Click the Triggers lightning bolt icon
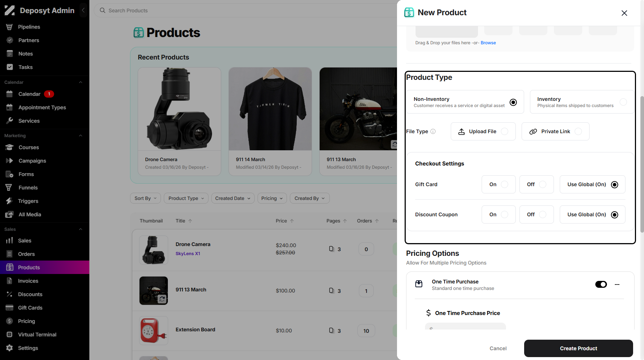644x360 pixels. [9, 201]
